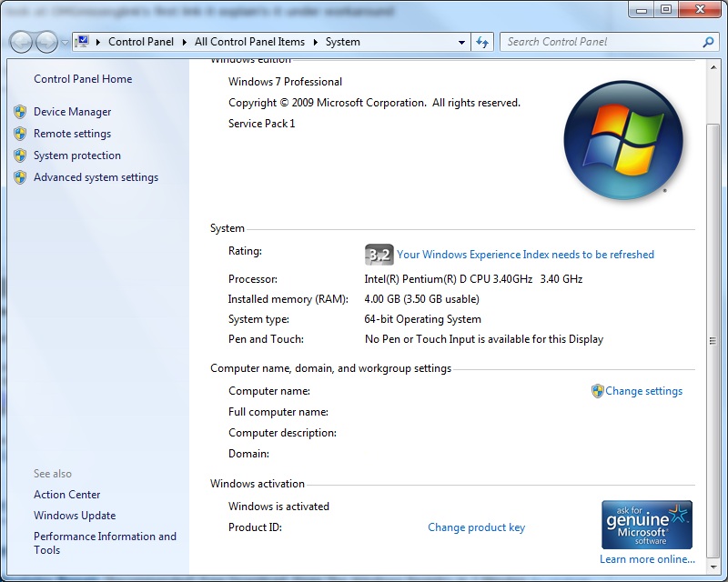Screen dimensions: 728x582
Task: Select System in the address breadcrumb
Action: click(x=343, y=42)
